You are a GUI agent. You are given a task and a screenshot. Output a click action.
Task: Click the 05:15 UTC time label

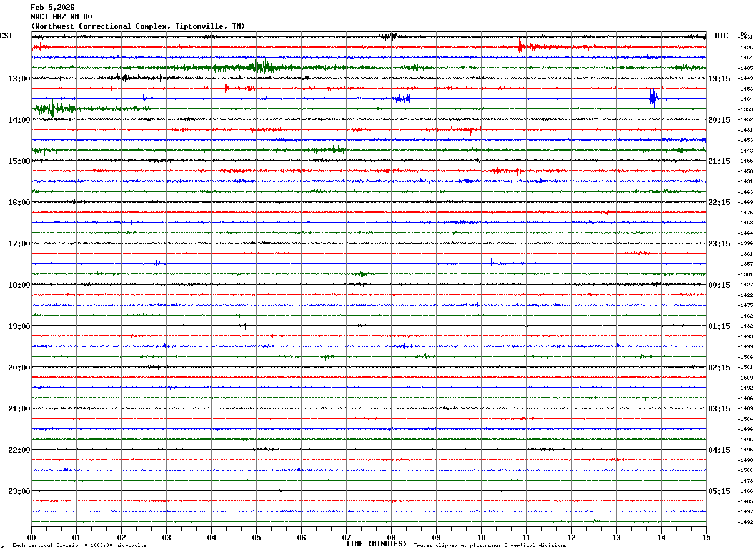tap(719, 491)
